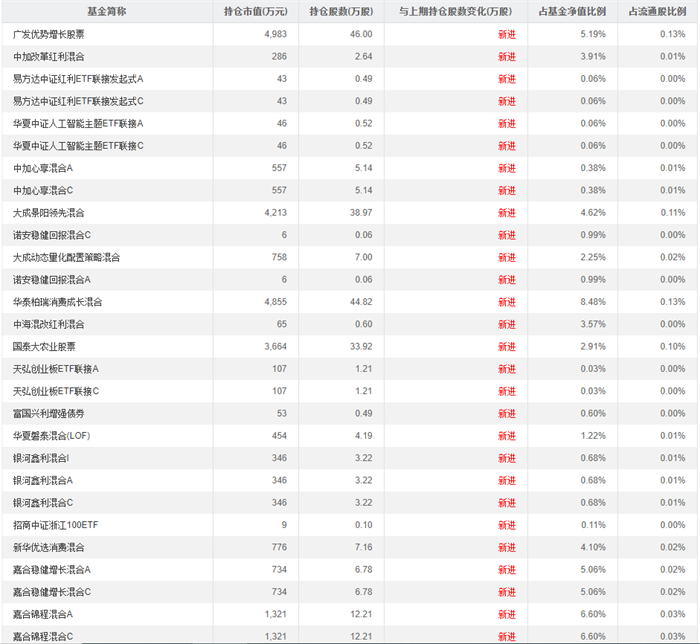This screenshot has width=700, height=644.
Task: Click the 758 market value cell
Action: coord(279,258)
